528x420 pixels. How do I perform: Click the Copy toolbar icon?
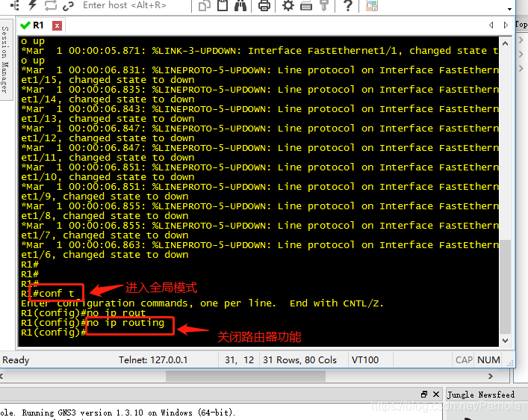(x=204, y=6)
